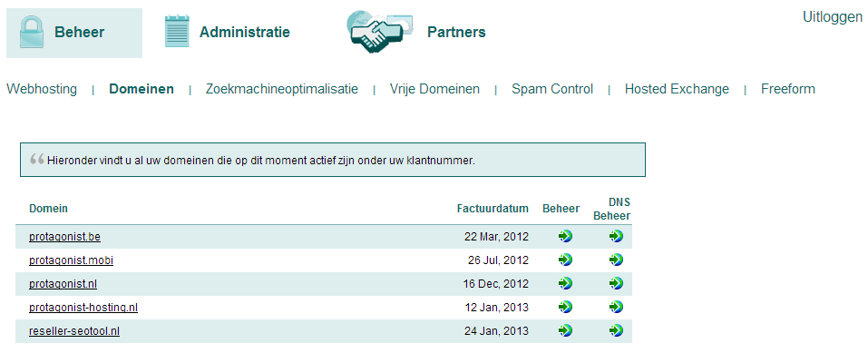
Task: Click the handshake Partners icon
Action: [x=379, y=31]
